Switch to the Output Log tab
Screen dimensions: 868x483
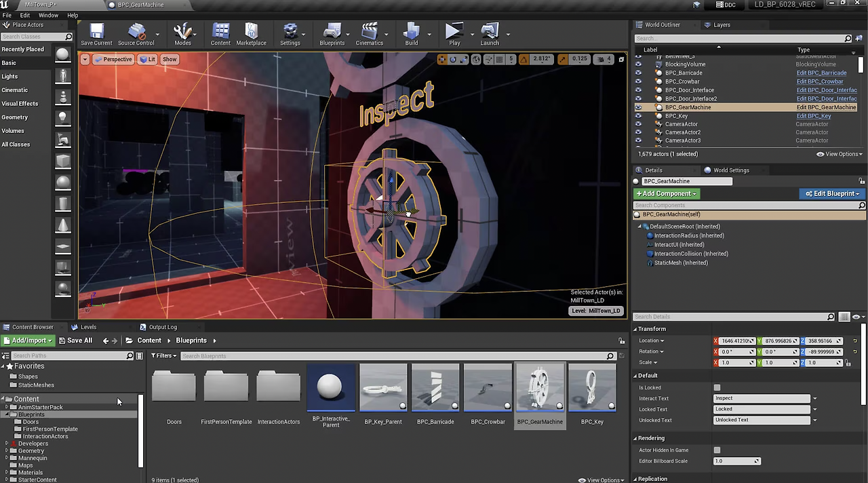coord(162,327)
